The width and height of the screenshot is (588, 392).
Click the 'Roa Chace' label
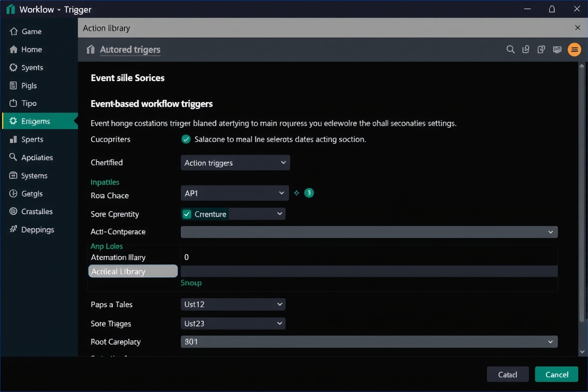pyautogui.click(x=110, y=196)
